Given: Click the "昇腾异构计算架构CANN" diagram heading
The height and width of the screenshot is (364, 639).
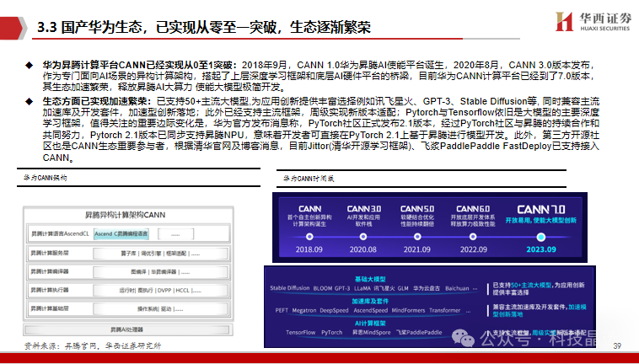Looking at the screenshot, I should tap(125, 215).
